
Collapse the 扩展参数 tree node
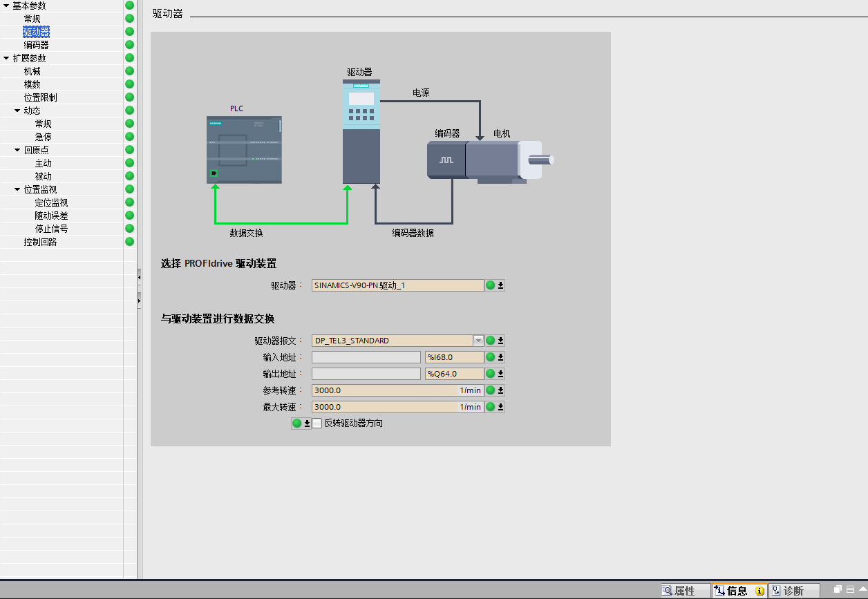pyautogui.click(x=6, y=59)
